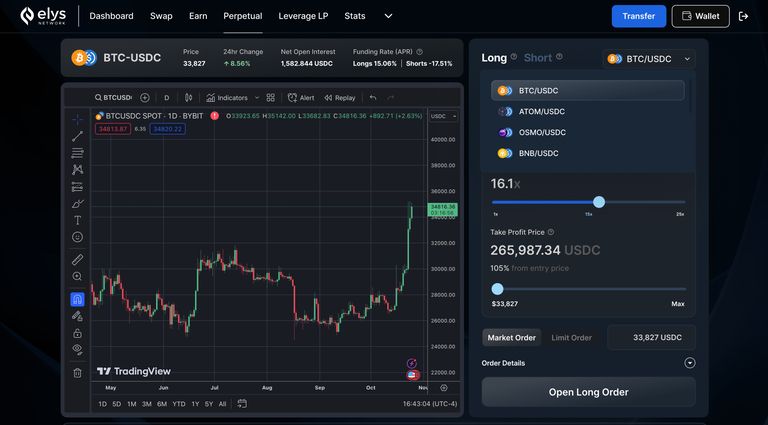Click the leverage slider handle

click(x=599, y=202)
